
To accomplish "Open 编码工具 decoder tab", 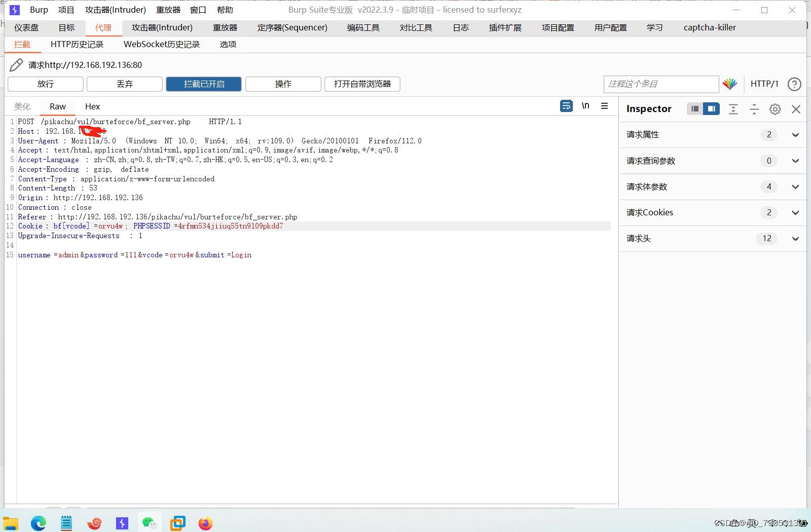I will [363, 28].
